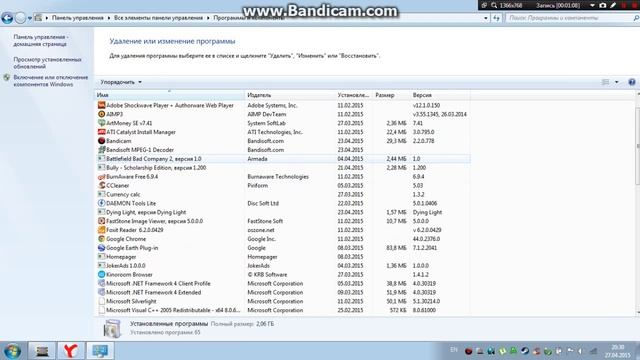Click the Bandicam pencil draw icon
Image resolution: width=640 pixels, height=360 pixels.
[613, 5]
